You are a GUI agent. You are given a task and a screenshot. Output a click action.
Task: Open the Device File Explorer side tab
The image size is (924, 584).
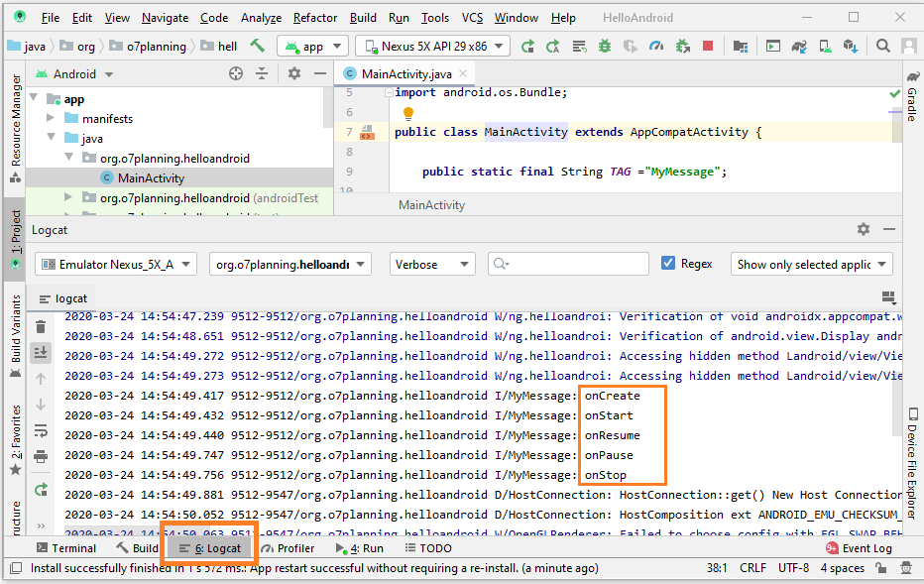point(912,464)
